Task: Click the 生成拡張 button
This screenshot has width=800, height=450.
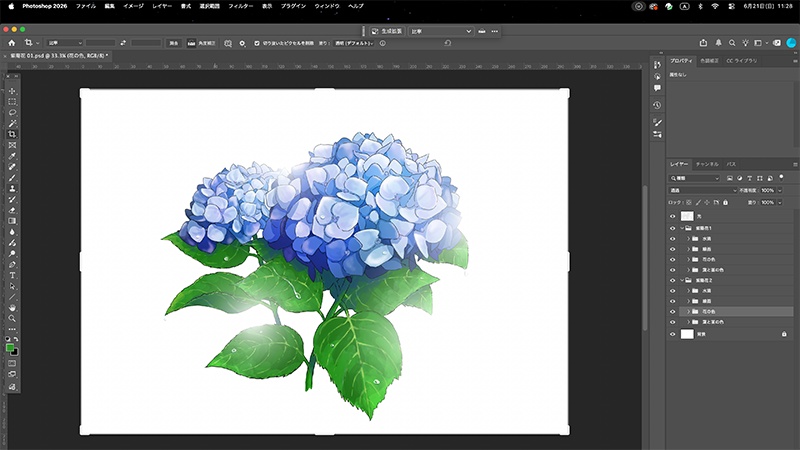Action: [387, 31]
